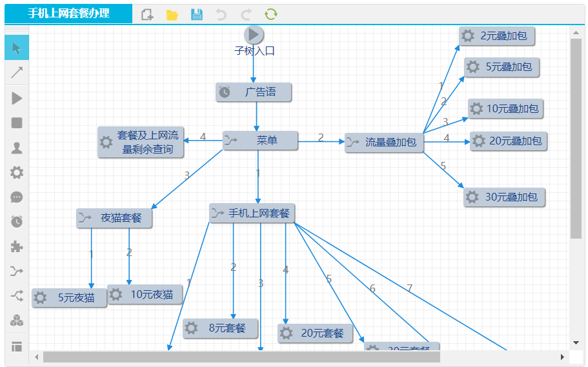Select the 流量叠加包 node
The image size is (588, 367).
384,143
